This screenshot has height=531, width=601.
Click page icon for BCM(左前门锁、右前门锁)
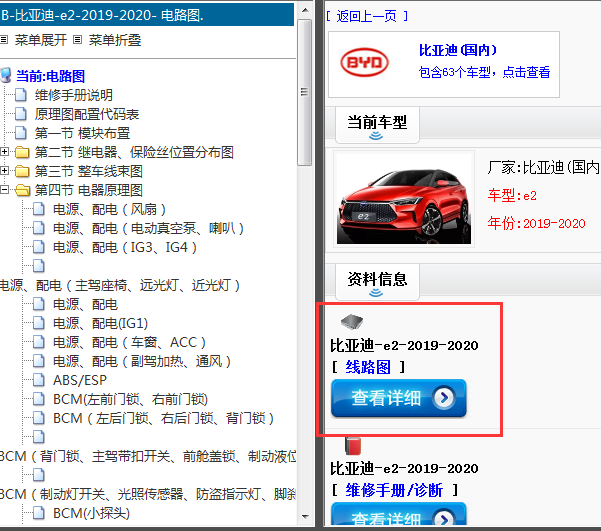[39, 399]
